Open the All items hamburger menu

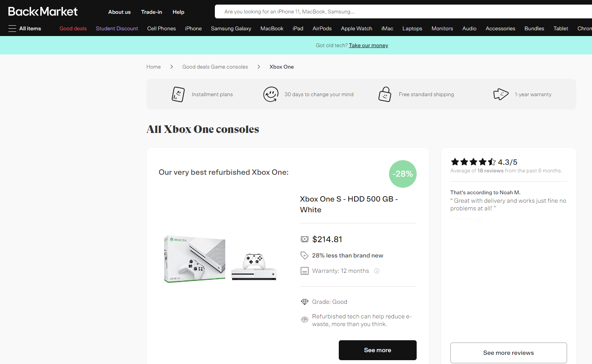click(25, 28)
